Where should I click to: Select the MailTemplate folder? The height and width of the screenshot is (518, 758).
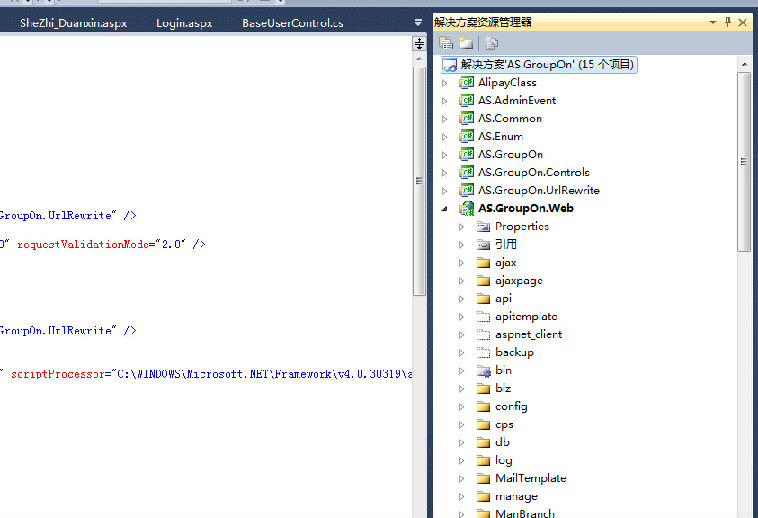[x=530, y=478]
